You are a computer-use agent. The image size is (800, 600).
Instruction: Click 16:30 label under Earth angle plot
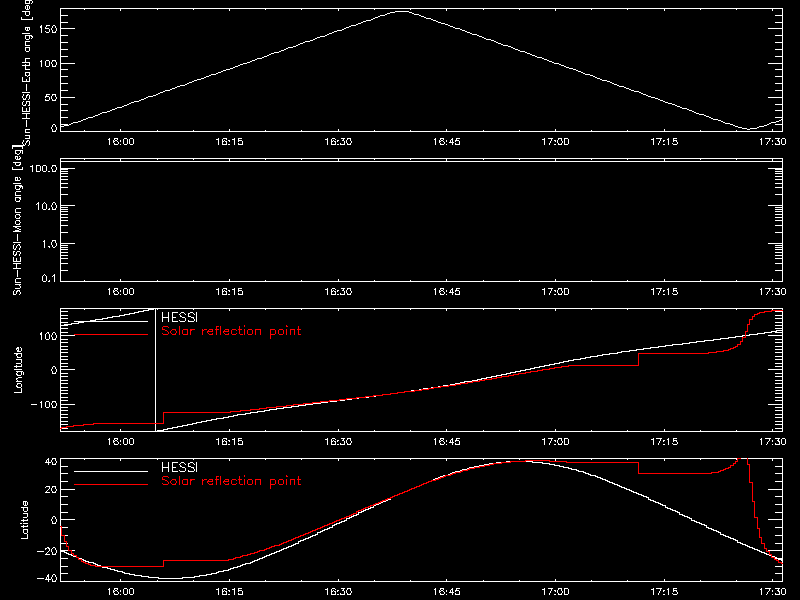[x=338, y=142]
